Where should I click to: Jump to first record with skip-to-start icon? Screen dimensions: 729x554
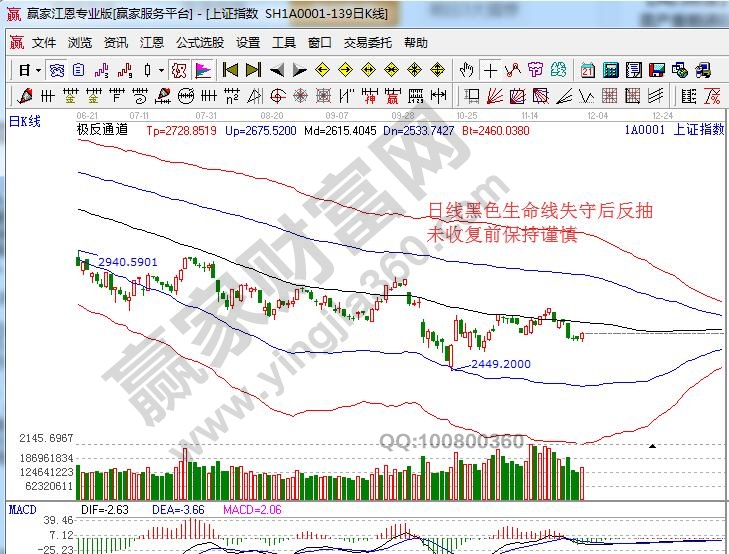tap(230, 70)
